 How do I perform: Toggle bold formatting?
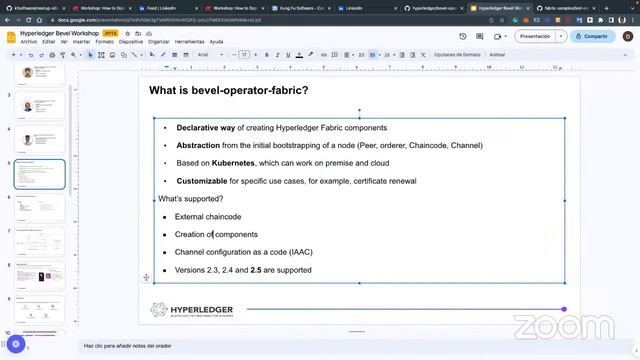tap(267, 55)
